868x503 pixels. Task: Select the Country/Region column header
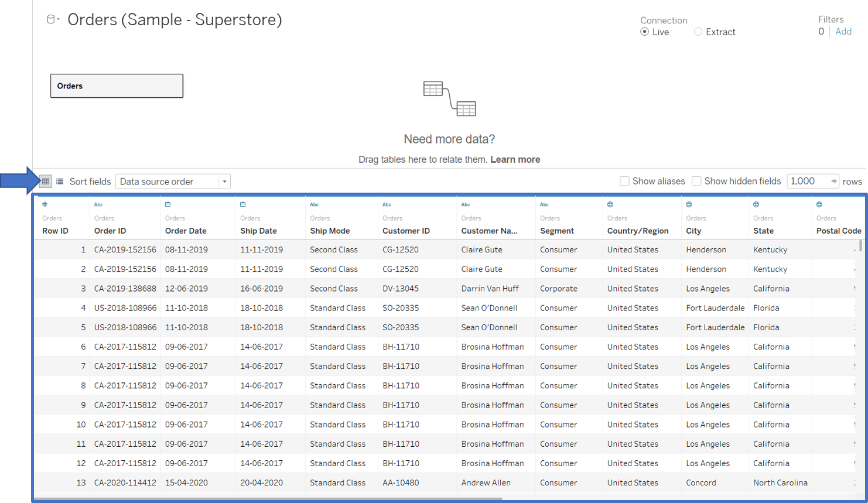tap(638, 231)
